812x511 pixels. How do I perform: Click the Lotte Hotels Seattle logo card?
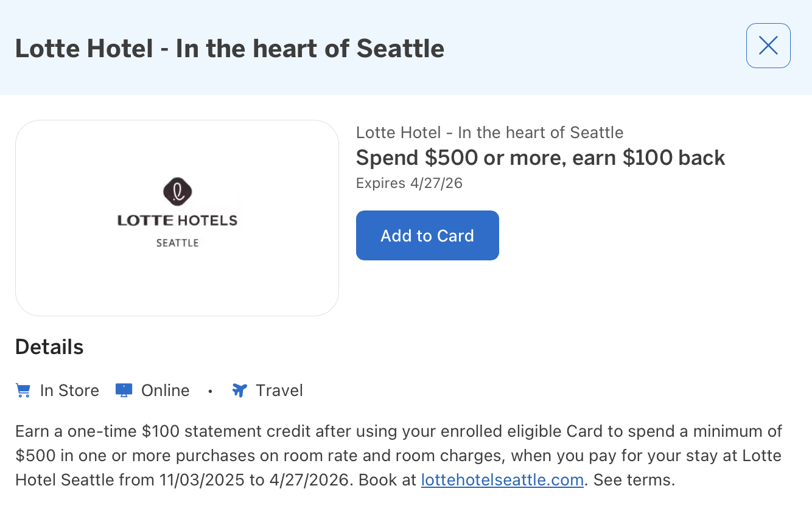177,218
